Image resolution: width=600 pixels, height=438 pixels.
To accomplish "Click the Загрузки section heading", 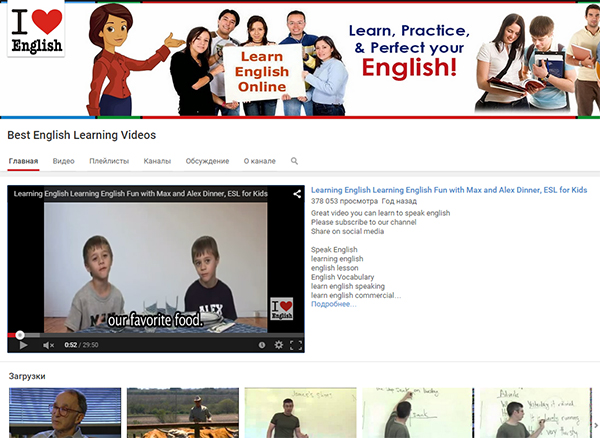I will pos(26,376).
